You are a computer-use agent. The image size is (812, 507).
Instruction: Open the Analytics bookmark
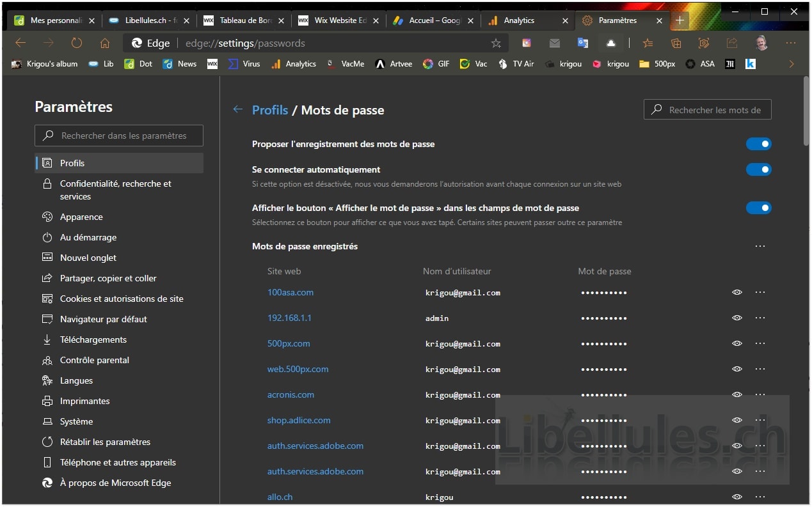click(x=294, y=64)
